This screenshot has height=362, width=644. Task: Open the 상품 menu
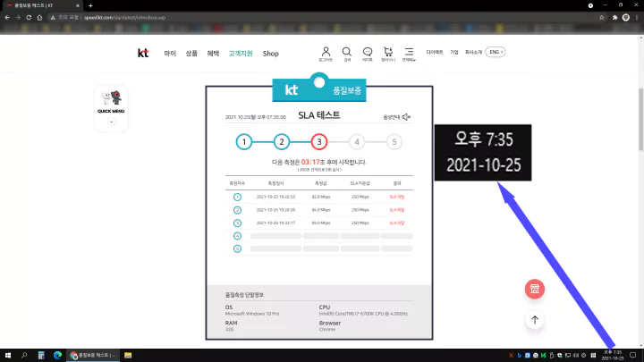tap(191, 54)
